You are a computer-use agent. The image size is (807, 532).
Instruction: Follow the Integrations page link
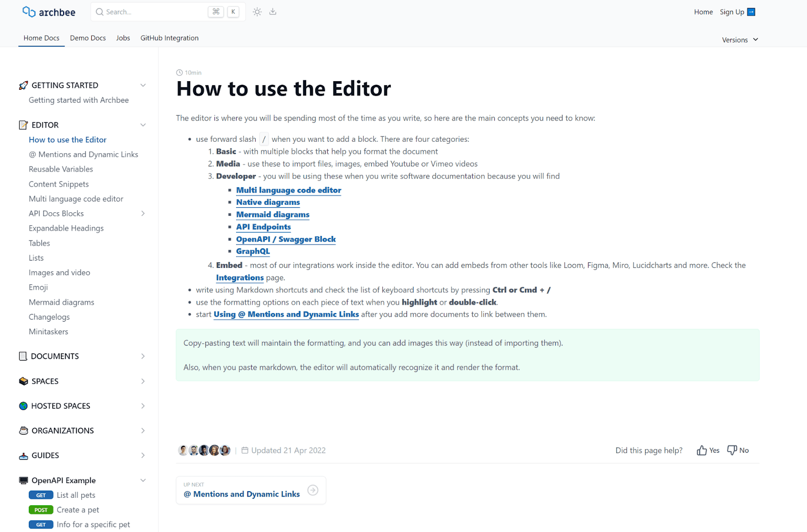tap(240, 278)
